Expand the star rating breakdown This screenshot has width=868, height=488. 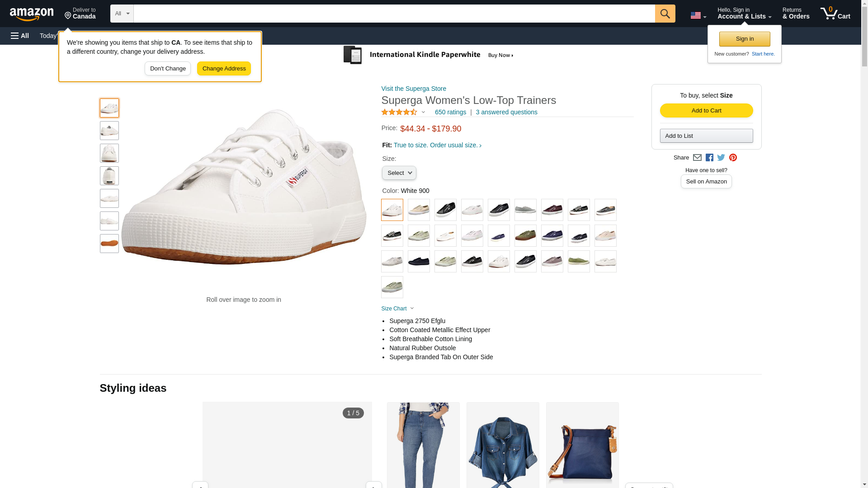403,112
